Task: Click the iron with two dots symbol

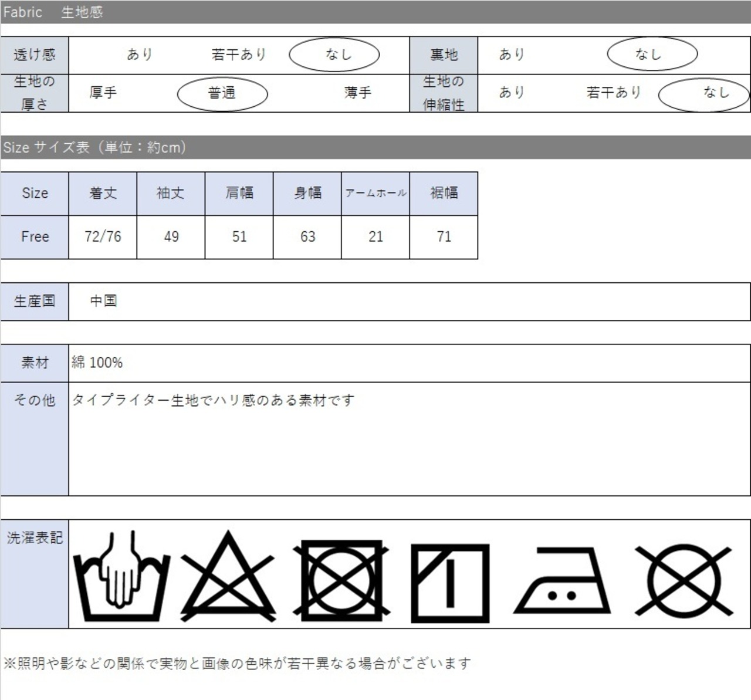Action: point(562,580)
